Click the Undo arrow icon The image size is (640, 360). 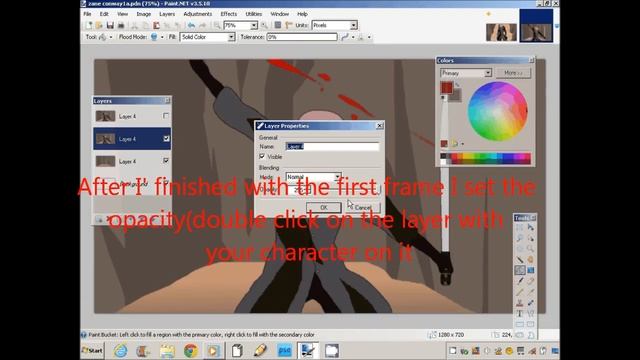tap(191, 25)
